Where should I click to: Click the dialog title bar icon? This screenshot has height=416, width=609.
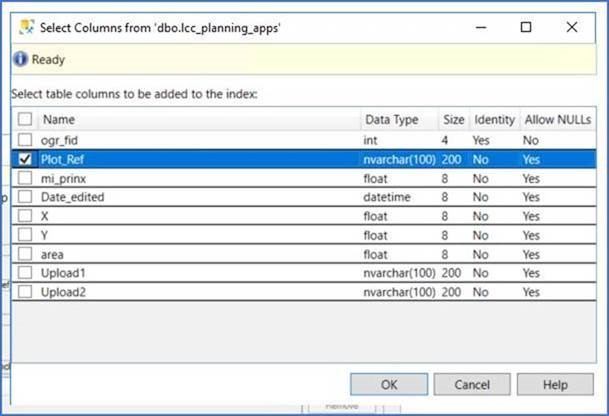click(x=27, y=27)
